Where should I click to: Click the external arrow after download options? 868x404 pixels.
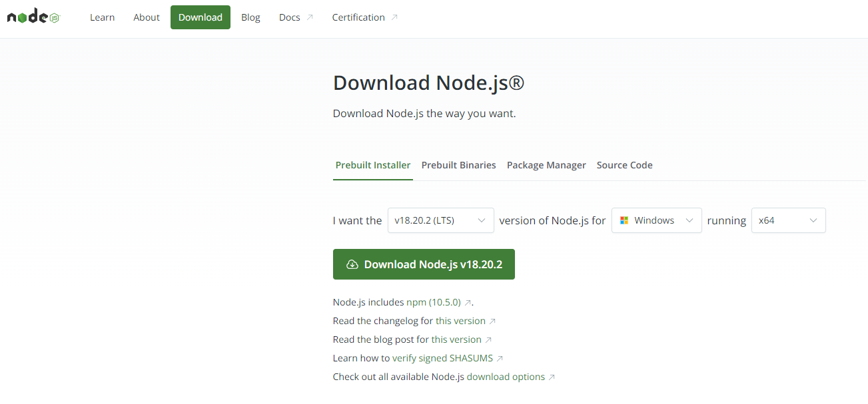click(552, 377)
